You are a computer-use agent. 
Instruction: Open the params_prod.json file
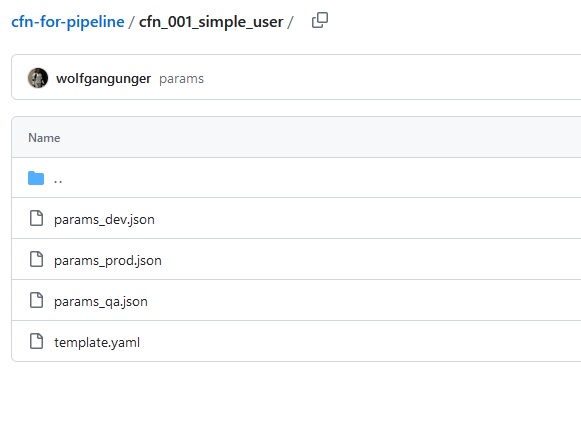tap(108, 261)
